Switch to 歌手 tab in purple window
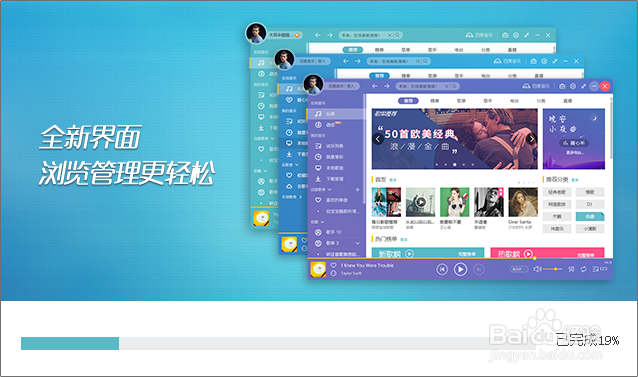The width and height of the screenshot is (638, 377). [x=487, y=101]
